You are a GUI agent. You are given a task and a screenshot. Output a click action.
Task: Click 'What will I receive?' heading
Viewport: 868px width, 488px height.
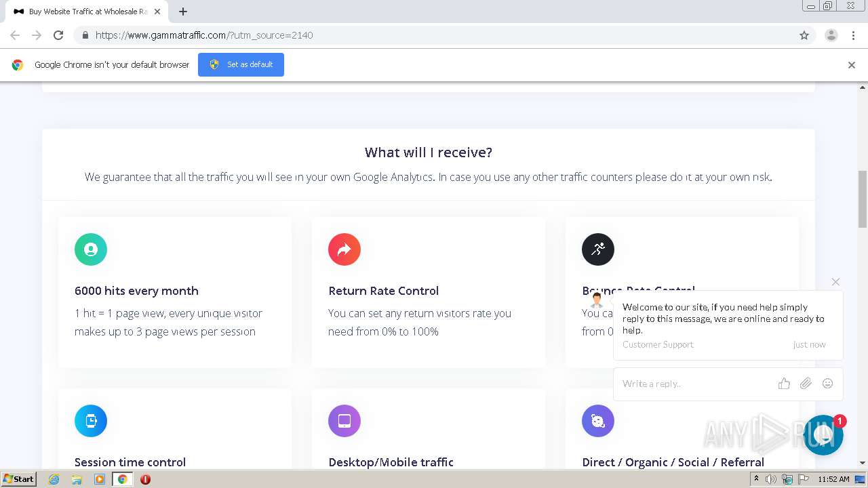pos(429,152)
